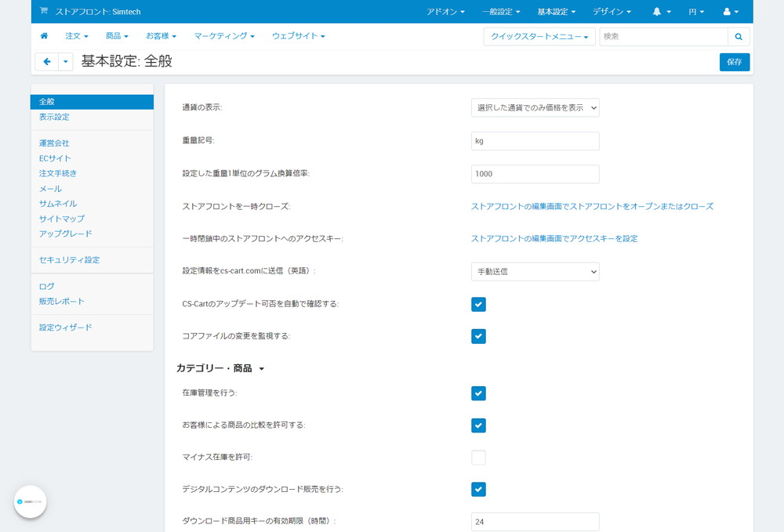The image size is (784, 532).
Task: Open the 円 currency dropdown
Action: click(696, 12)
